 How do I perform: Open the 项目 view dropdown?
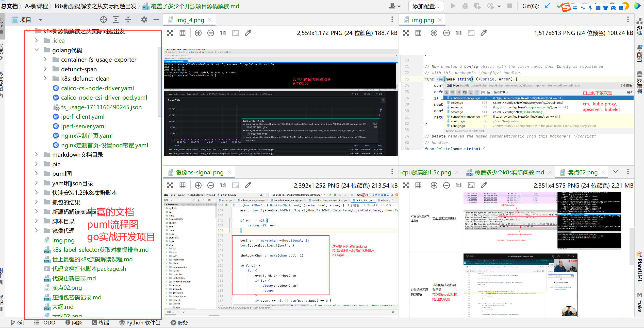tap(40, 20)
